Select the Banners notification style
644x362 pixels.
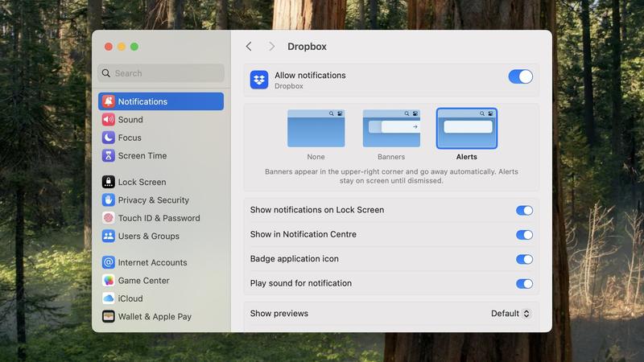[x=391, y=129]
